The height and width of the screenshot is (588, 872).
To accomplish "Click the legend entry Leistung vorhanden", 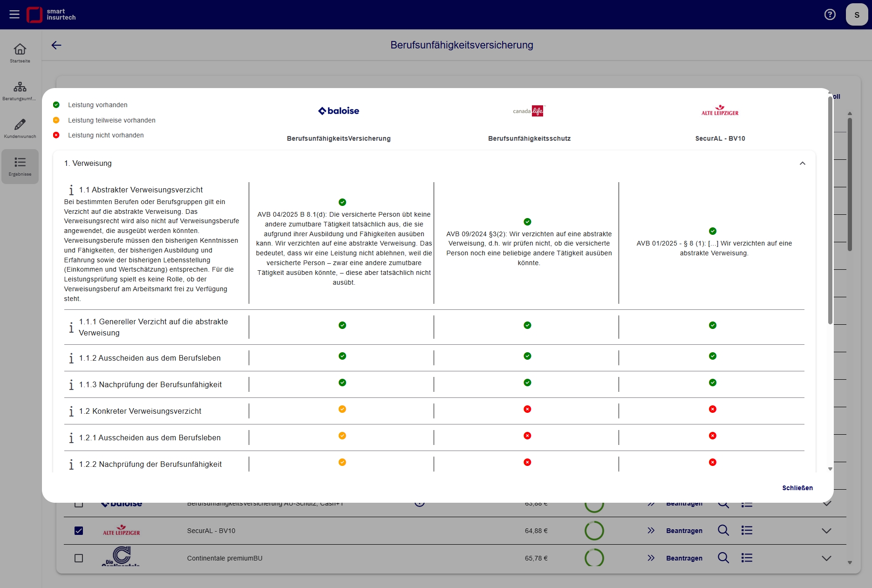I will tap(98, 105).
